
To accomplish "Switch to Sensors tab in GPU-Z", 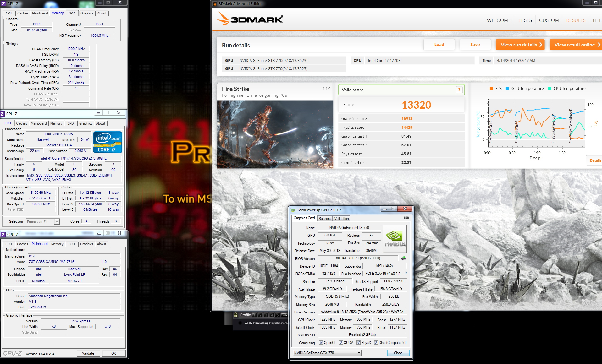I will 324,219.
